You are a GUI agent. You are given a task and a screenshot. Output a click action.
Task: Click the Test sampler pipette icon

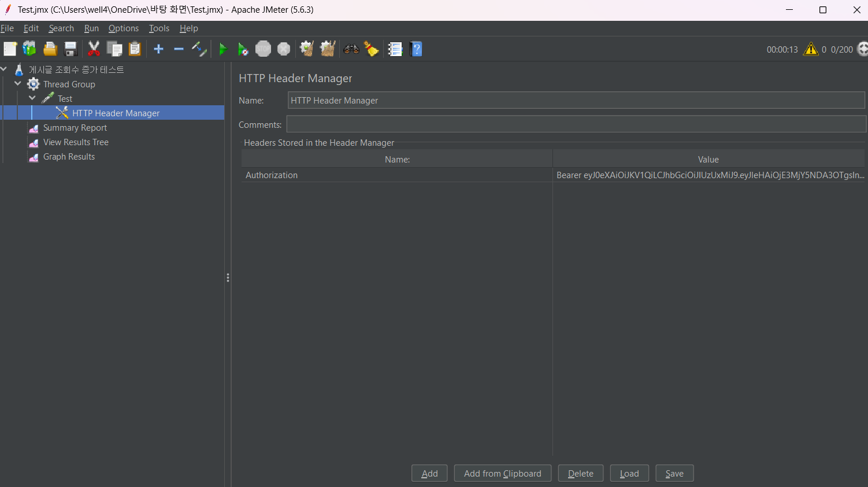pyautogui.click(x=48, y=98)
